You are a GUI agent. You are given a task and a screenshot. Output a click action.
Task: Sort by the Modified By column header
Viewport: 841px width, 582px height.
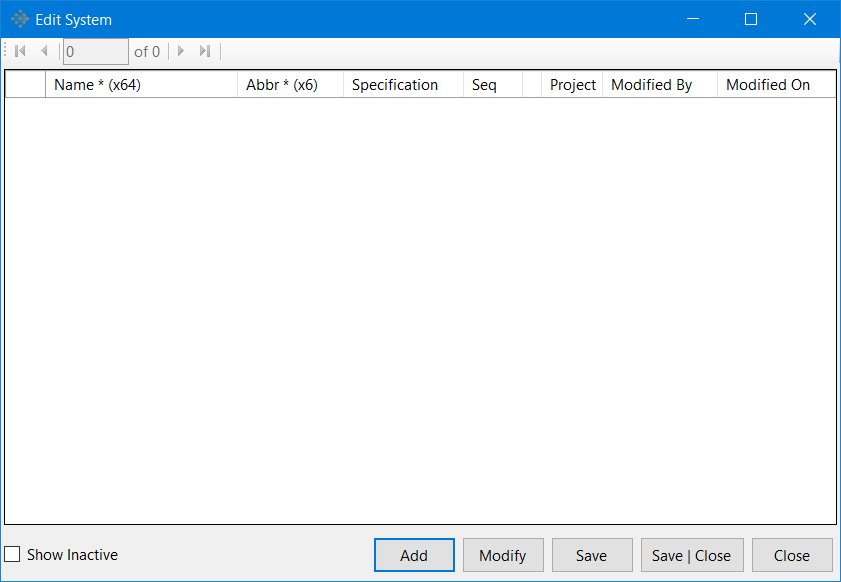(x=660, y=85)
